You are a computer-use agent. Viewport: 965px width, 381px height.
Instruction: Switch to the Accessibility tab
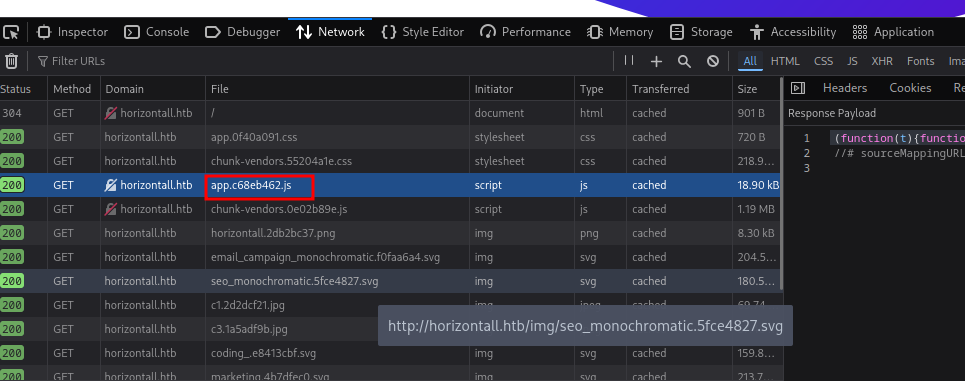pos(793,32)
